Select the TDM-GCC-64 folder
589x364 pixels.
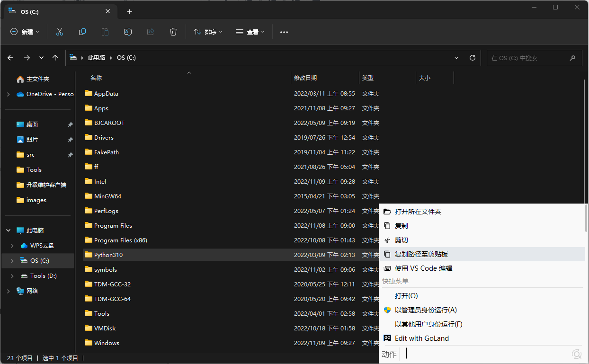coord(231,299)
